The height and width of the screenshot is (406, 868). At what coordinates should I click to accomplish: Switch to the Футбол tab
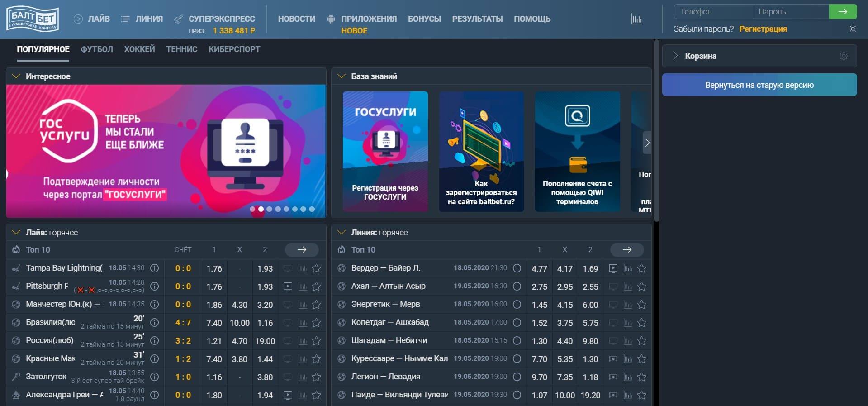click(97, 49)
